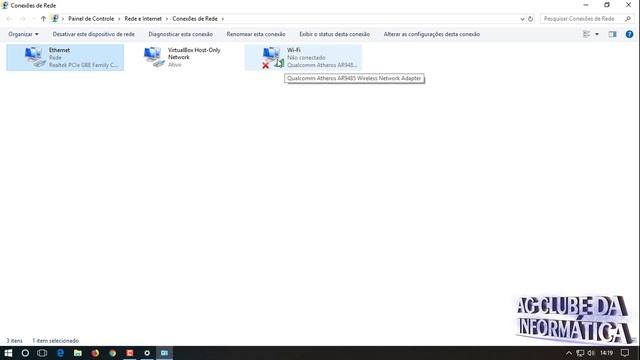This screenshot has width=640, height=360.
Task: Open the red app on the taskbar
Action: (130, 353)
